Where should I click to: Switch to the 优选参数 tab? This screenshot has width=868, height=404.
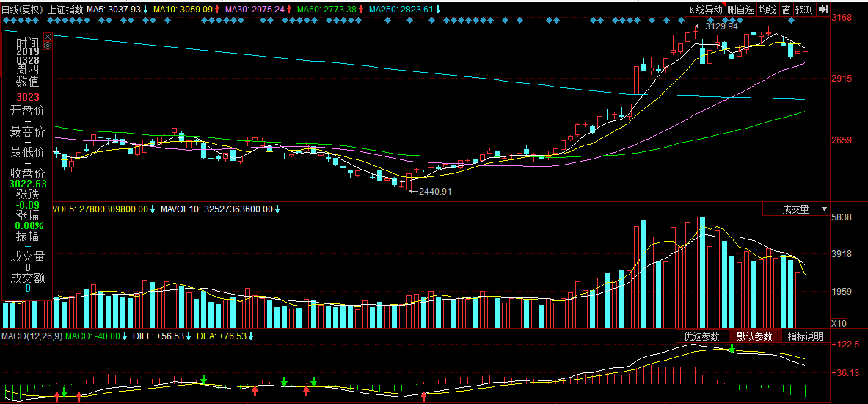(701, 336)
